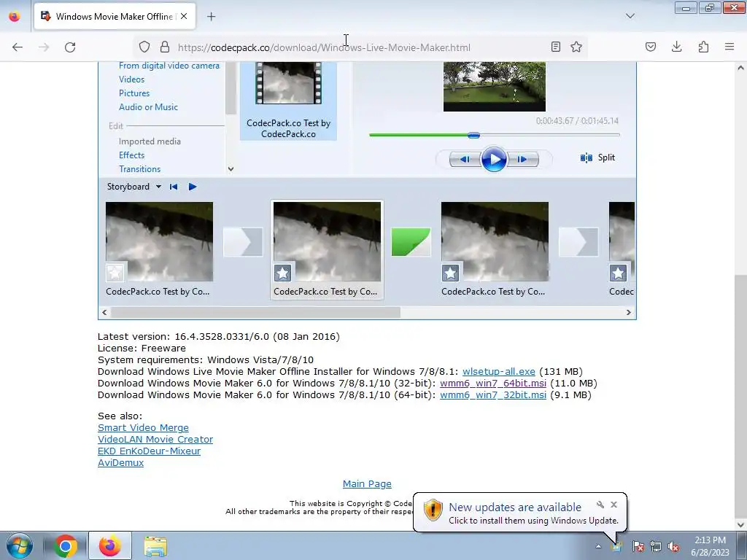
Task: Rewind the storyboard to start
Action: click(174, 187)
